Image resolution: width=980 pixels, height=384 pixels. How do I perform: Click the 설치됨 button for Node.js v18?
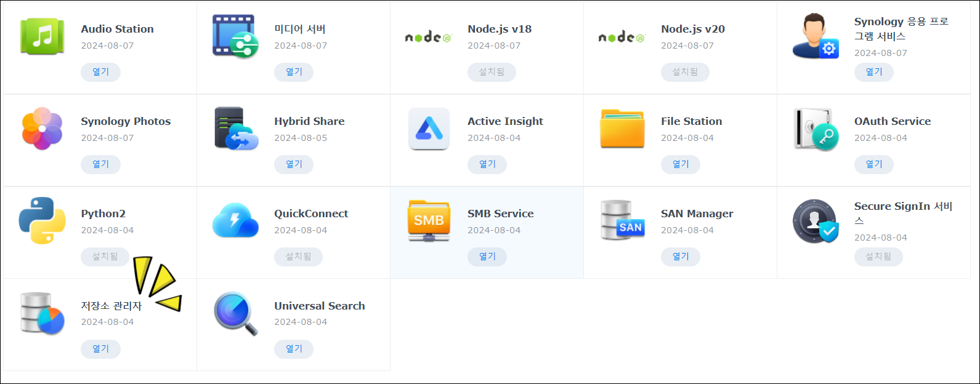point(492,72)
